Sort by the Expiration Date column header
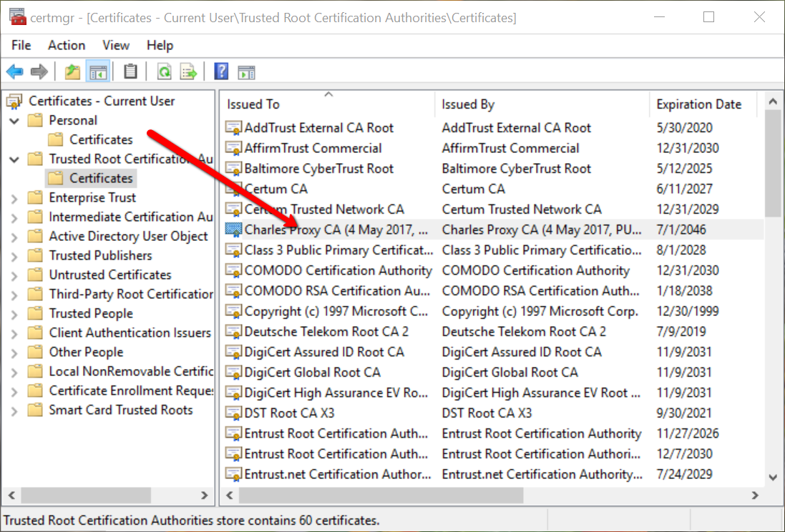 coord(703,104)
